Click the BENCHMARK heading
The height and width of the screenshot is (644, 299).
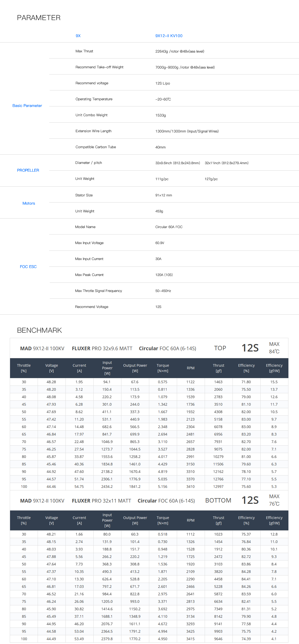(39, 330)
